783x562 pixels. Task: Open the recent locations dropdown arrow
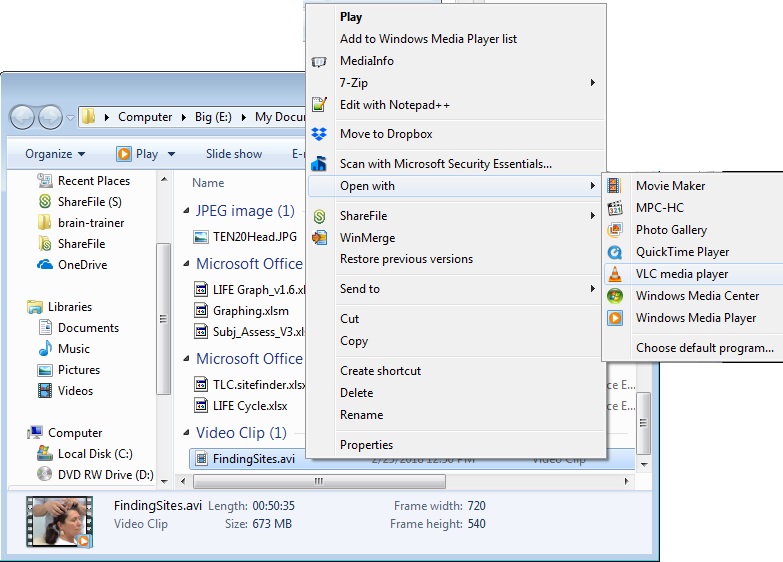[70, 118]
